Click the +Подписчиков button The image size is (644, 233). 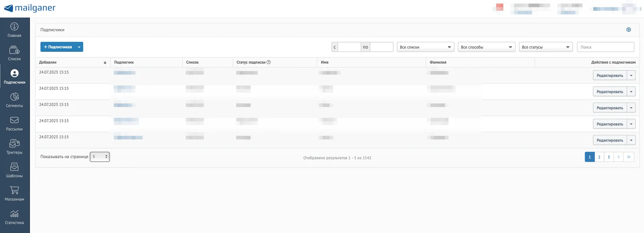(58, 47)
